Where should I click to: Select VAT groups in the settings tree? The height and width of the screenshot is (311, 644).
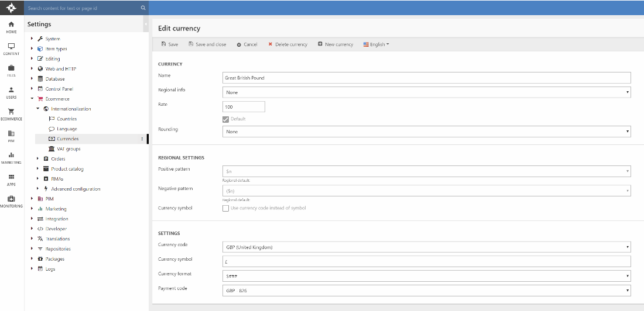click(68, 149)
